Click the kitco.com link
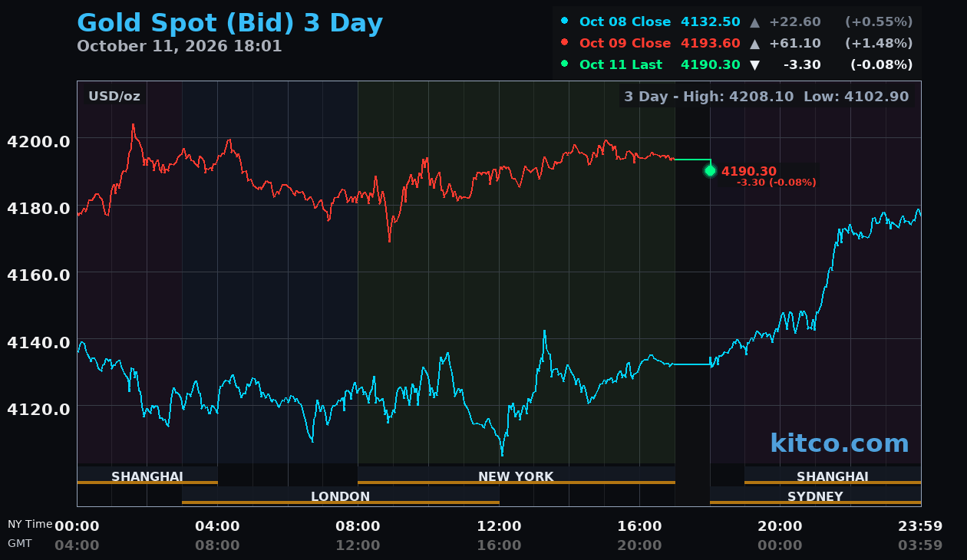 [x=840, y=443]
